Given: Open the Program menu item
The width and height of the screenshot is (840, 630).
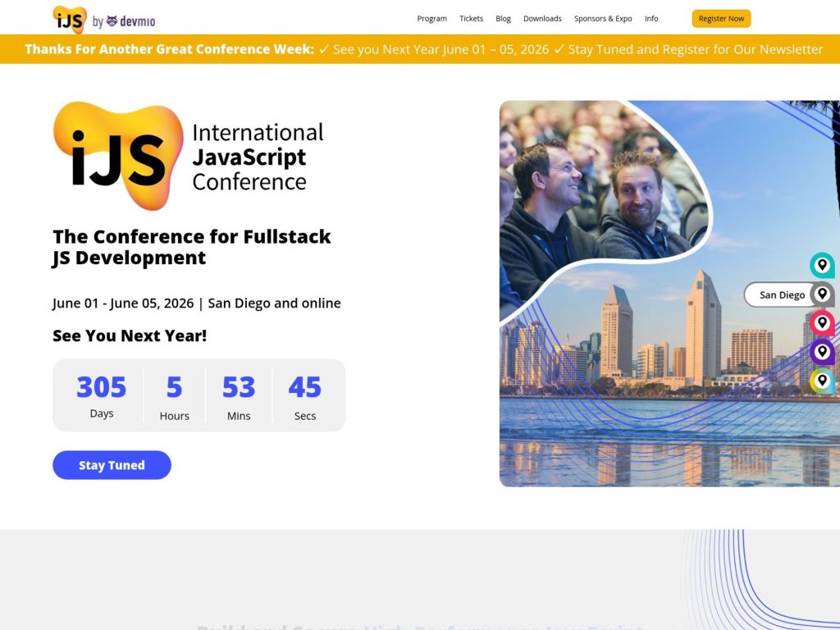Looking at the screenshot, I should click(432, 18).
